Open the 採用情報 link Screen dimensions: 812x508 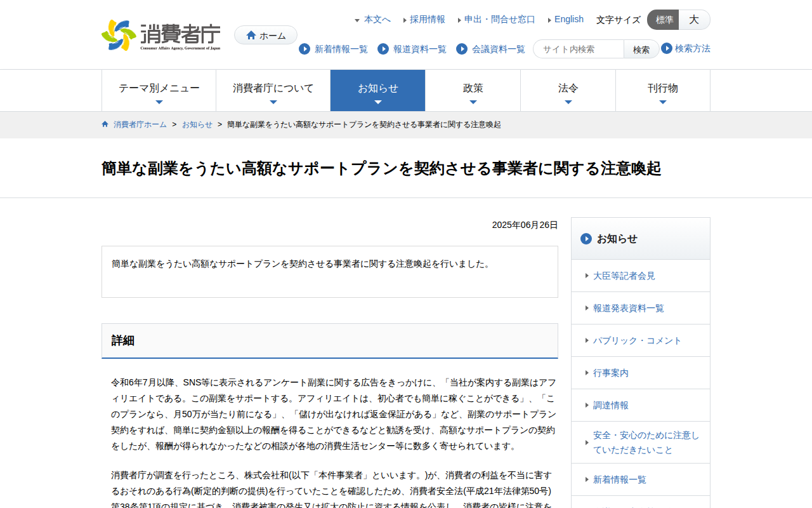tap(428, 20)
